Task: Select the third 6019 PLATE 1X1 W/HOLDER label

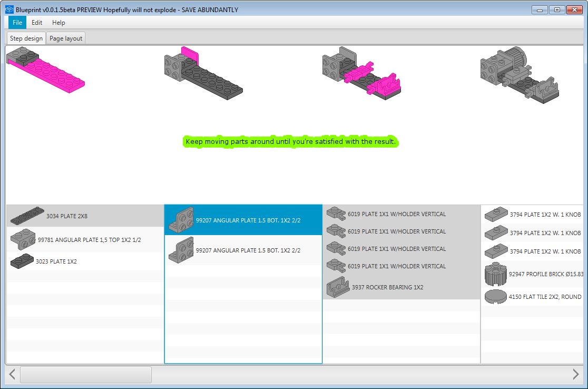Action: pos(397,248)
